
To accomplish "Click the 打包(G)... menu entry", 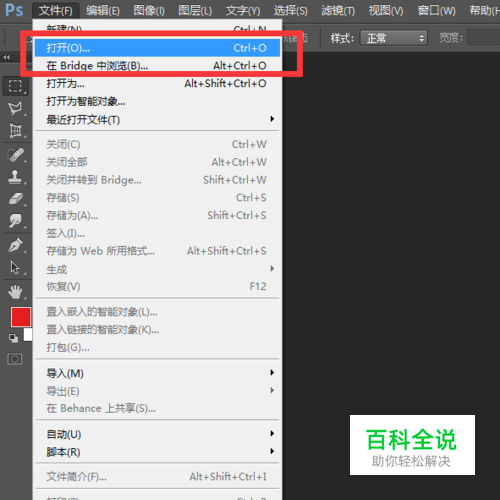I will 157,347.
